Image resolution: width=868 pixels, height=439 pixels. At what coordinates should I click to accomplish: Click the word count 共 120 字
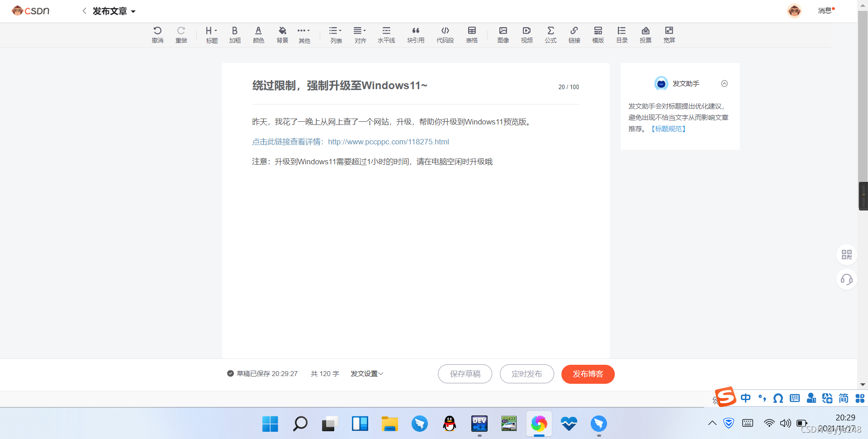(325, 374)
